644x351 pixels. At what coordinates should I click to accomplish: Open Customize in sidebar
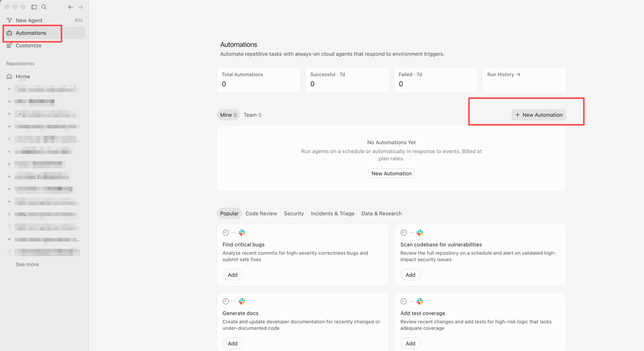(x=44, y=45)
